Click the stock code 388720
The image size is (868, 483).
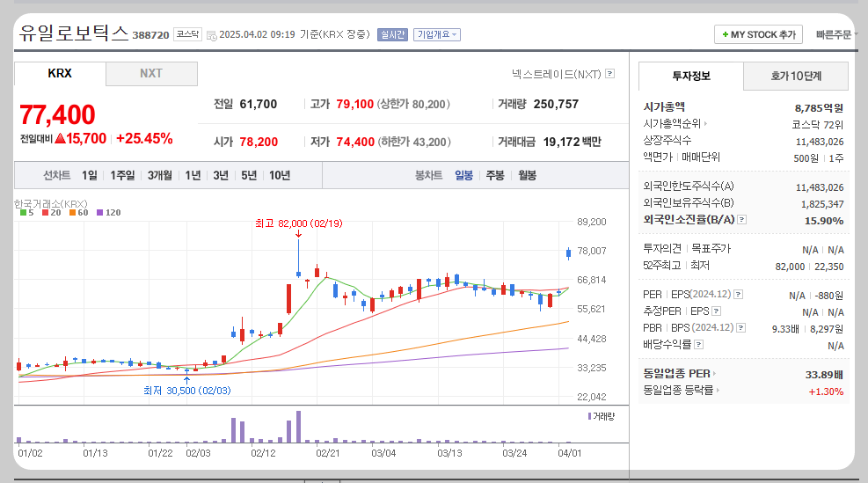click(150, 35)
